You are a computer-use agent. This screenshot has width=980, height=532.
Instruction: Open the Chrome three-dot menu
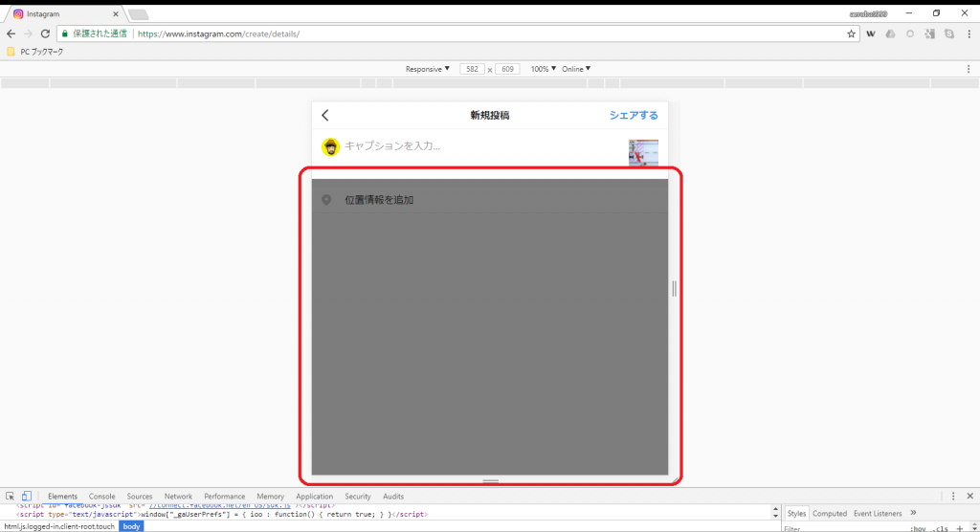(968, 33)
